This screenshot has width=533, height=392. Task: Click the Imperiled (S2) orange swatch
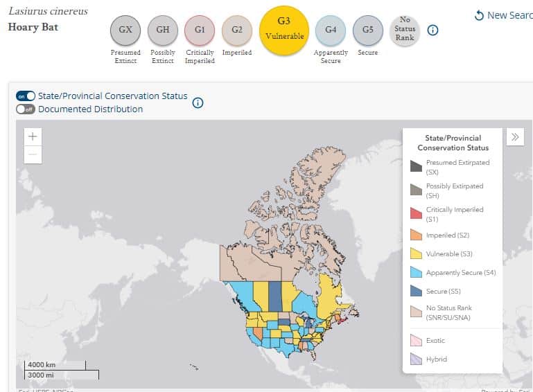416,235
